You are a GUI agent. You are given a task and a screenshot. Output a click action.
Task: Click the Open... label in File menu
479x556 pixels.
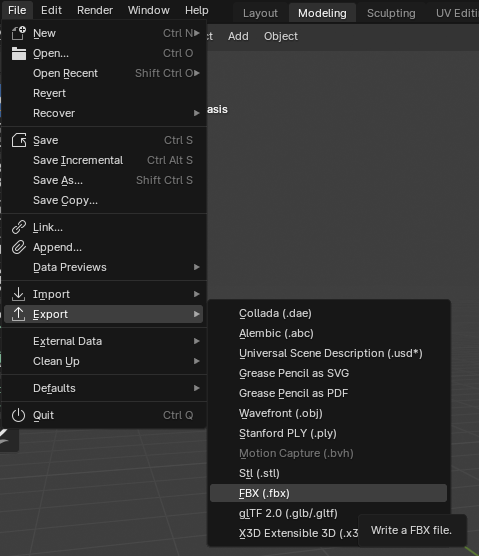point(51,54)
